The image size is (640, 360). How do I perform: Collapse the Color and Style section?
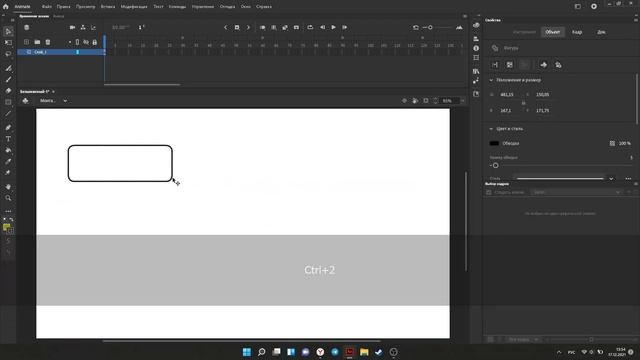coord(491,129)
